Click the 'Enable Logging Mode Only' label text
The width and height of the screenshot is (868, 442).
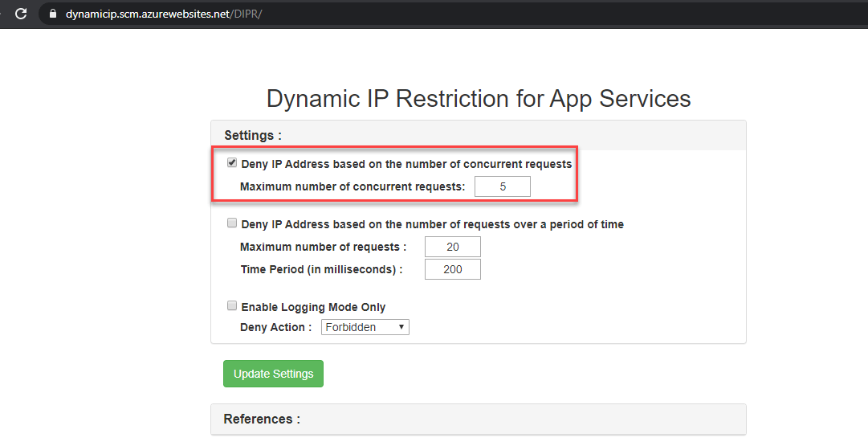point(313,307)
